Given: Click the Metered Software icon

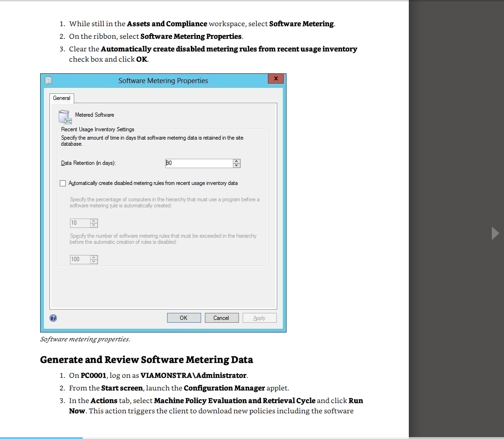Looking at the screenshot, I should [64, 116].
